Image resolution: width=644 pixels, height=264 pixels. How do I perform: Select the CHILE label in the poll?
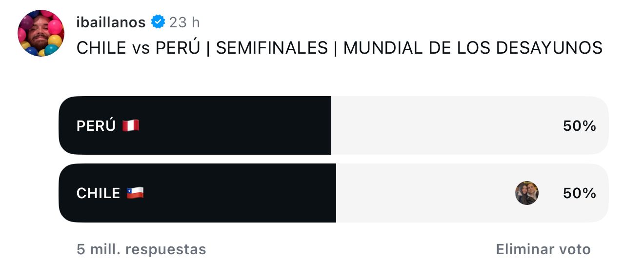pos(98,193)
